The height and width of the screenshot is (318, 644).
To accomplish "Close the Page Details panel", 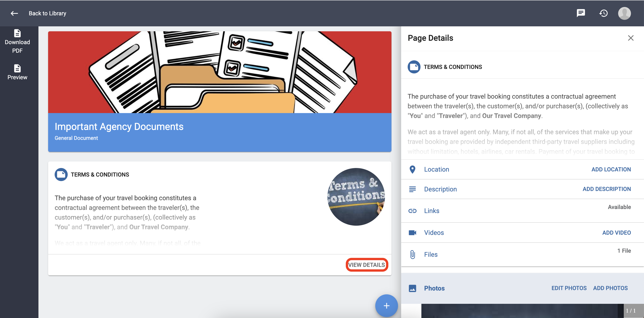I will (631, 38).
